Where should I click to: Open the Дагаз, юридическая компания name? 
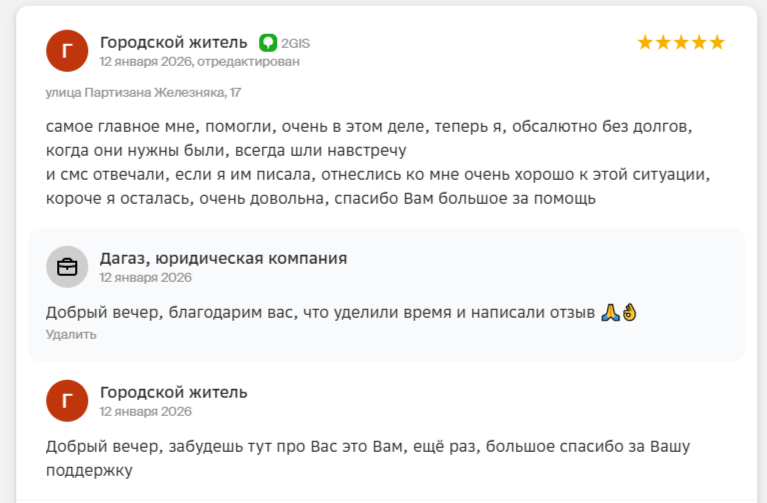click(x=223, y=258)
